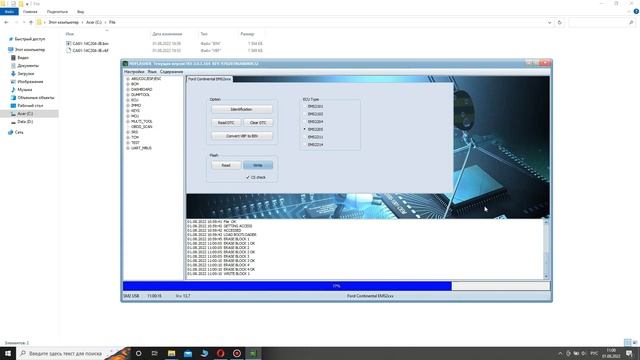Show hidden system tray icons
Viewport: 640px width, 360px height.
[x=560, y=353]
